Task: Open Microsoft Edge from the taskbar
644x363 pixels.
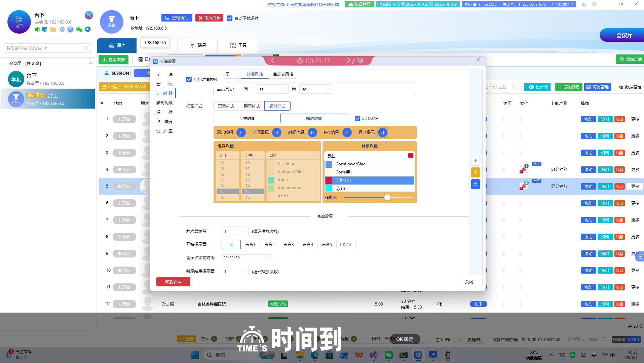Action: [x=315, y=355]
